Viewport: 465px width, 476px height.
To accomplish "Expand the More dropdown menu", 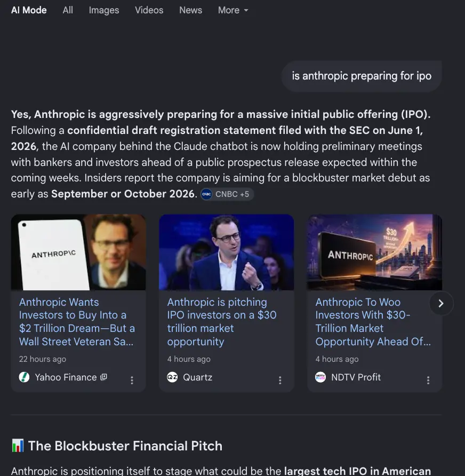I will [233, 10].
